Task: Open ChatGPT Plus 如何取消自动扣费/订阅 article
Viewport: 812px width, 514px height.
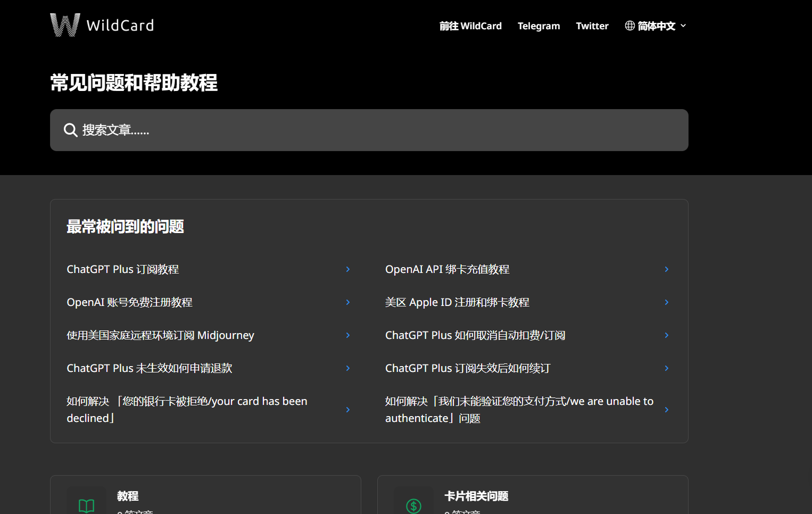Action: click(475, 335)
